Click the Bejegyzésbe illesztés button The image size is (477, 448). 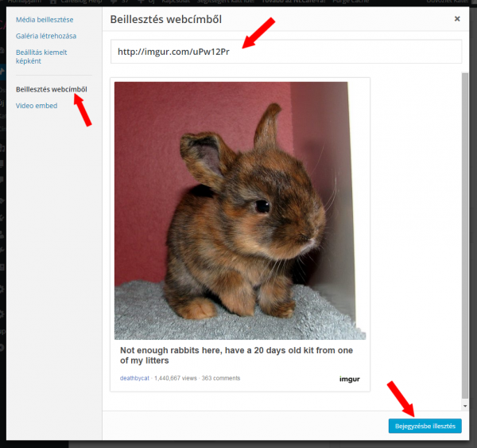pos(425,426)
